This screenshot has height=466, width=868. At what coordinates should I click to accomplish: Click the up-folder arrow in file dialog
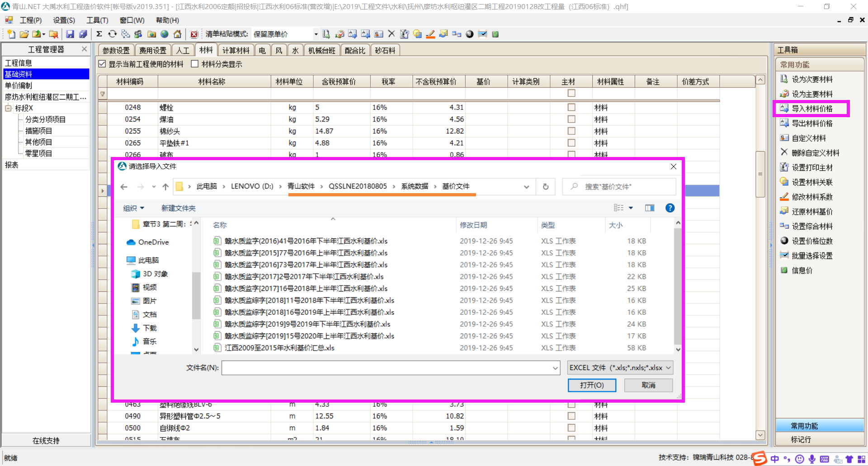(165, 187)
